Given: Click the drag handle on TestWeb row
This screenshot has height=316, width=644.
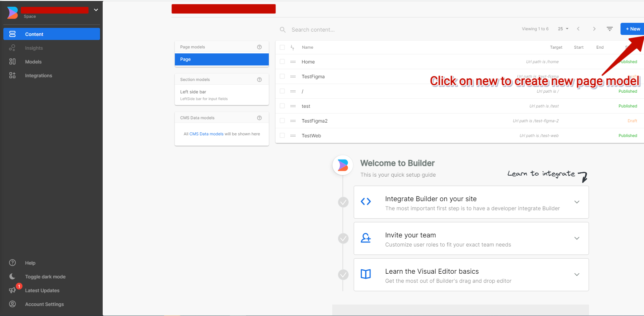Looking at the screenshot, I should (293, 136).
